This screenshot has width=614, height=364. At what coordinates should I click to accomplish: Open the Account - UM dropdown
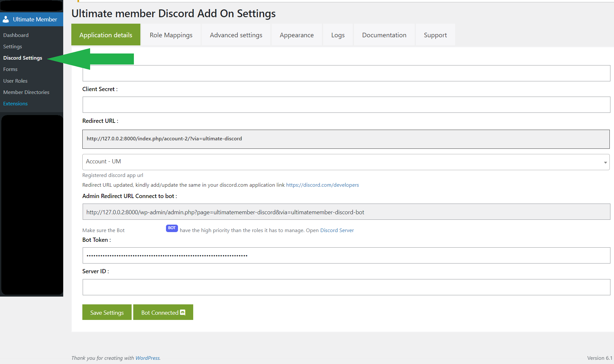click(346, 162)
